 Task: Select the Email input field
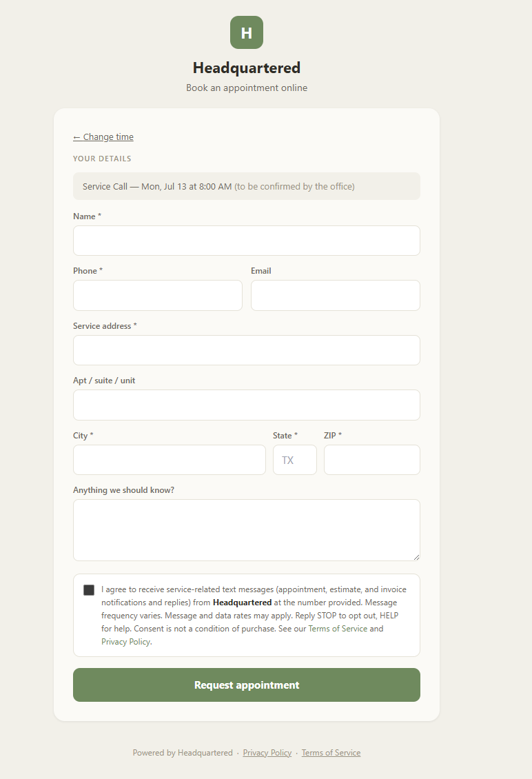tap(336, 295)
